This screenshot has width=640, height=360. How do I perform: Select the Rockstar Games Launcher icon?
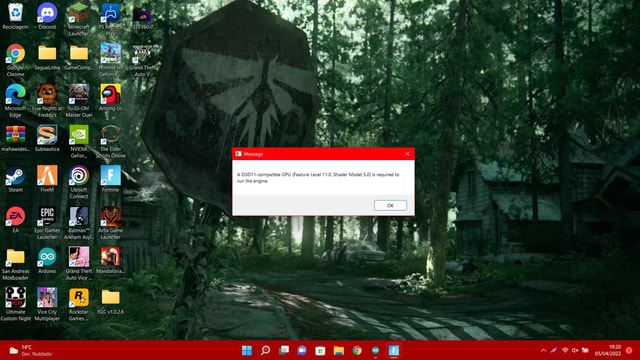(x=79, y=304)
